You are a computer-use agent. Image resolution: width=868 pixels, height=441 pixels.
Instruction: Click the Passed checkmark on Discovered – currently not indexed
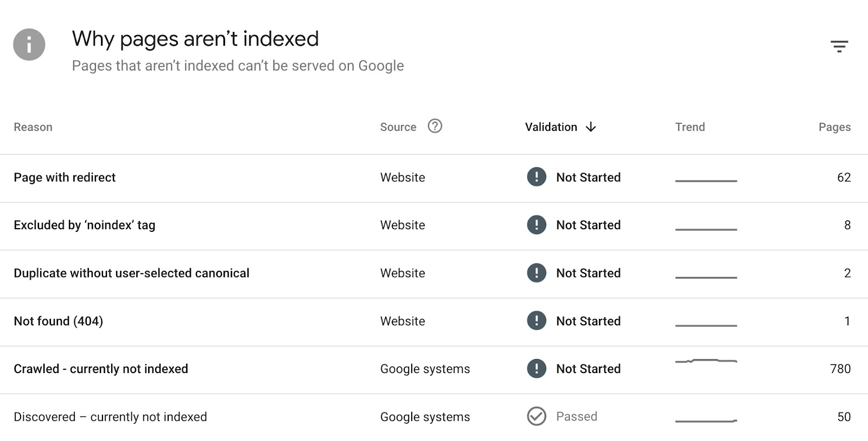tap(536, 417)
